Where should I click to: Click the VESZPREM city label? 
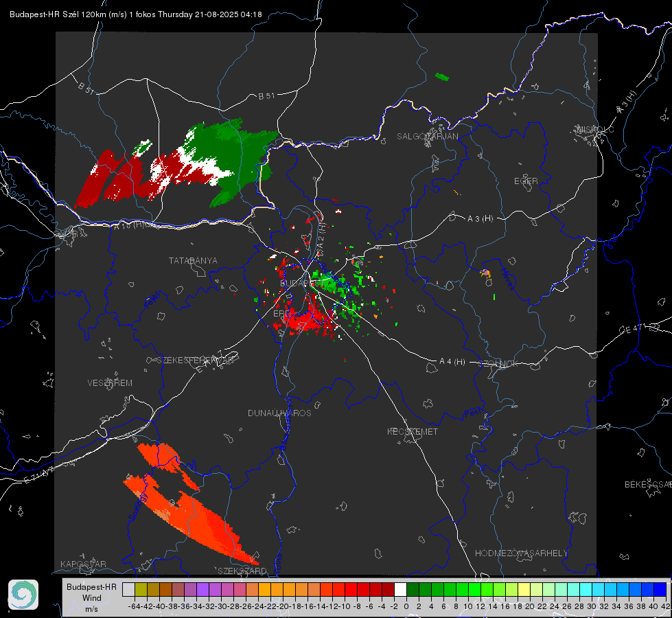click(110, 383)
